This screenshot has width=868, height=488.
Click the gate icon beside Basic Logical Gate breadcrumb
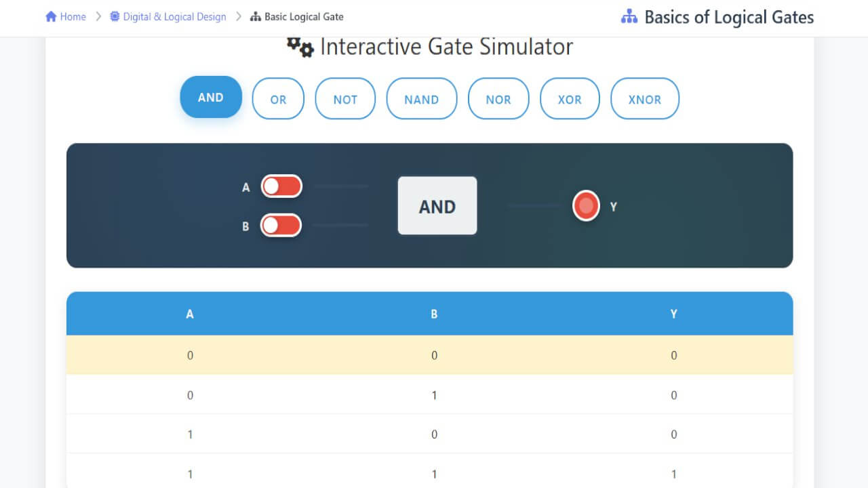click(x=254, y=16)
